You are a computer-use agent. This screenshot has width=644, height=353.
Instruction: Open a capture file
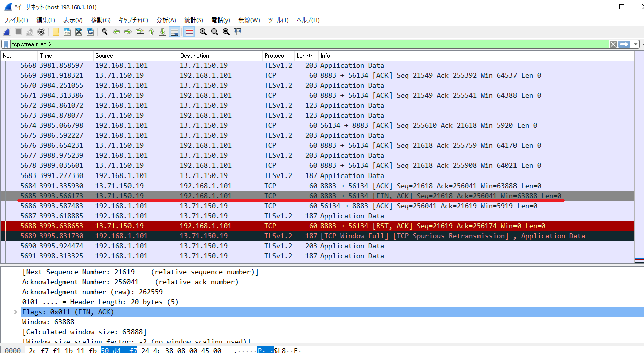pyautogui.click(x=55, y=31)
